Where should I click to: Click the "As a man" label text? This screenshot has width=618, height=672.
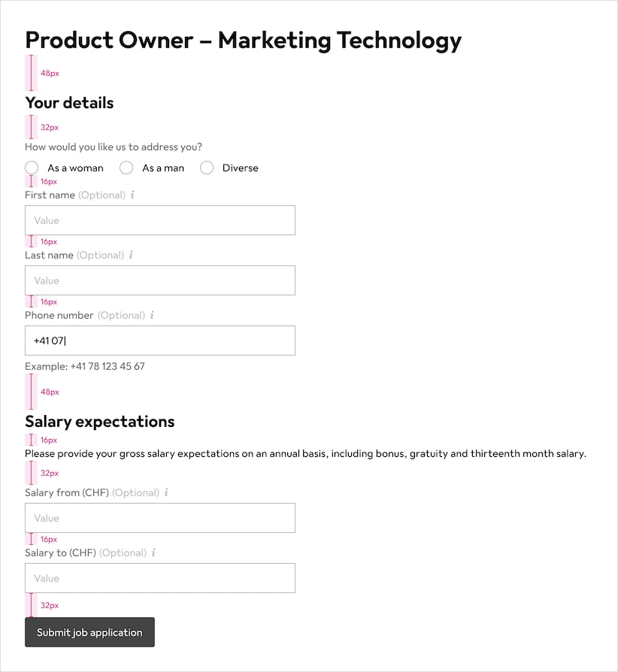163,168
